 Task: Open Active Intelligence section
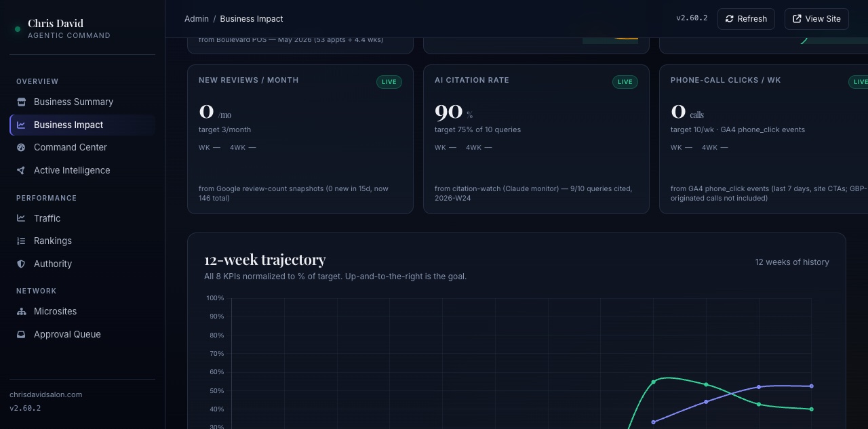click(82, 170)
